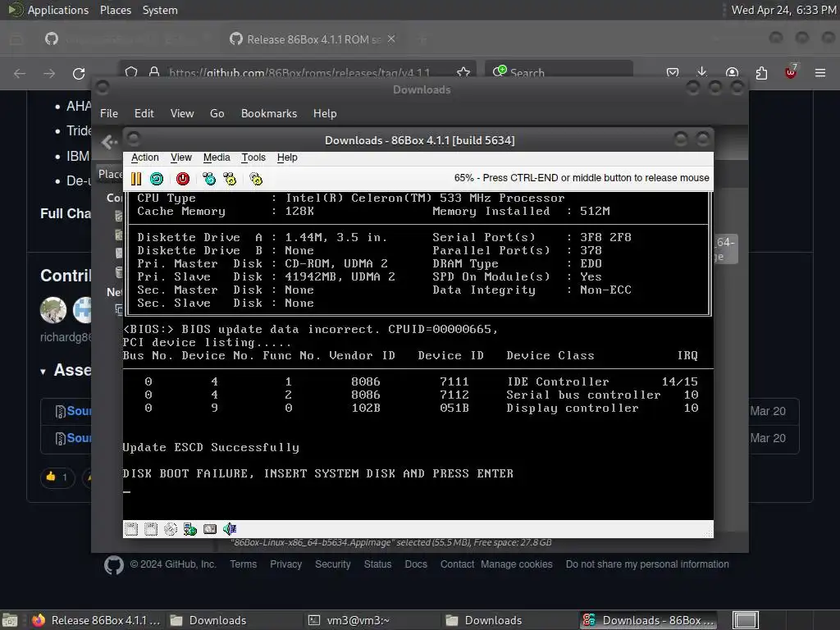This screenshot has height=630, width=840.
Task: Open the 86Box View menu
Action: click(181, 157)
